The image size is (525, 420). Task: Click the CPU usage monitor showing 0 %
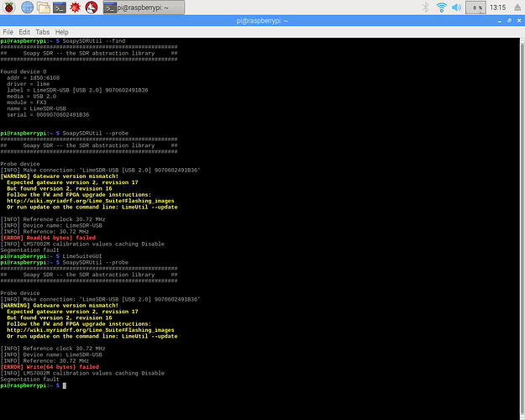point(475,8)
